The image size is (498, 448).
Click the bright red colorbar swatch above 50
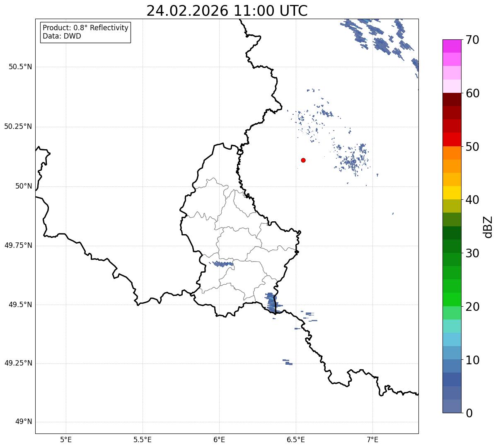click(452, 140)
